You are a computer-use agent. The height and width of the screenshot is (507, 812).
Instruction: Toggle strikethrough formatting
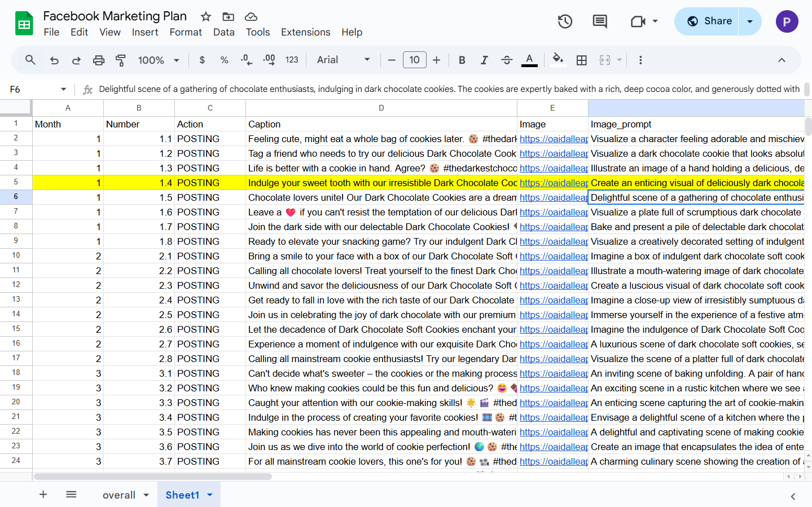click(507, 60)
